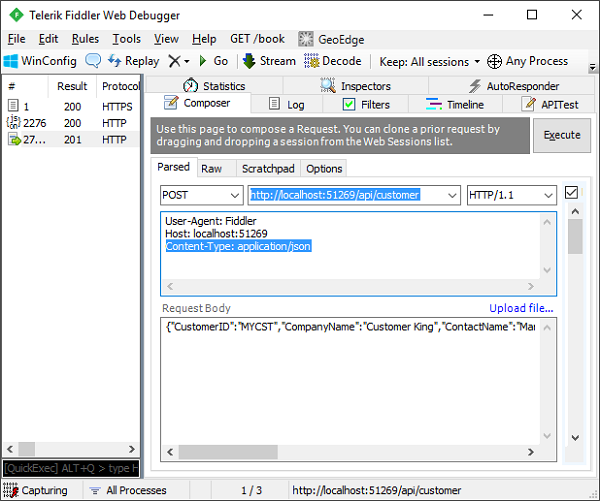Click the request body horizontal scrollbar thumb
Image resolution: width=600 pixels, height=501 pixels.
tap(228, 452)
